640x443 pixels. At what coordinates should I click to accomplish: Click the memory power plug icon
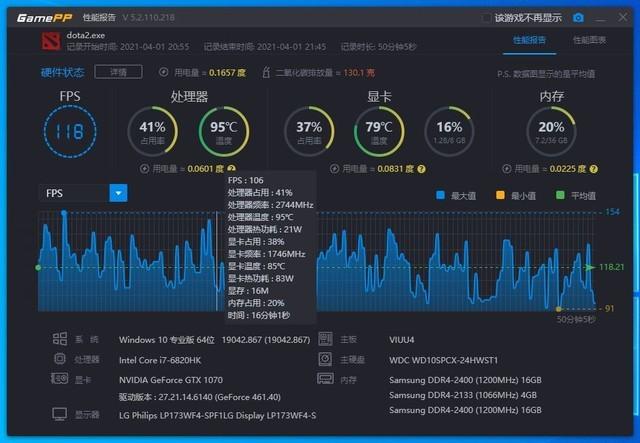tap(507, 169)
